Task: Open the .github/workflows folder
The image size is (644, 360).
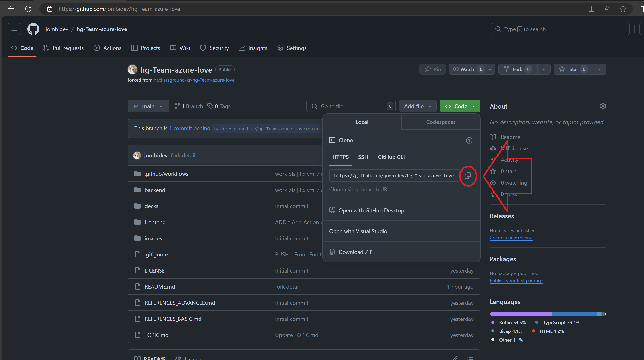Action: (166, 174)
